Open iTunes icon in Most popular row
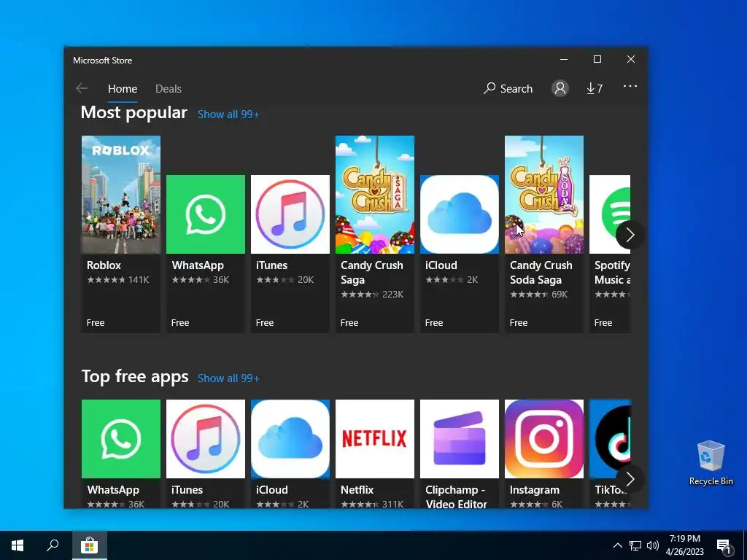Screen dimensions: 747x560 [290, 214]
